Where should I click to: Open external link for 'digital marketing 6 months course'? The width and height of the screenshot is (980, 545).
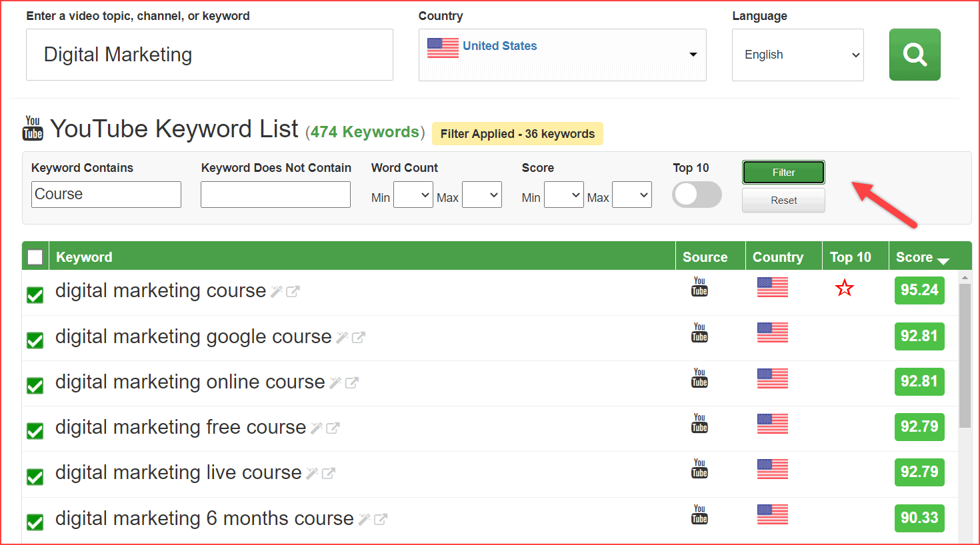click(x=381, y=519)
